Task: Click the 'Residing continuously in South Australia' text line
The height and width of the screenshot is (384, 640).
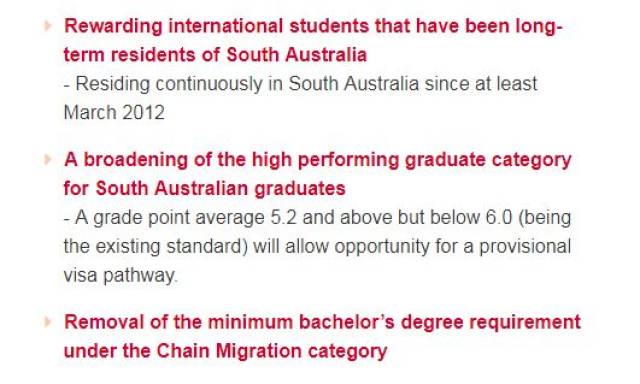Action: pos(300,84)
